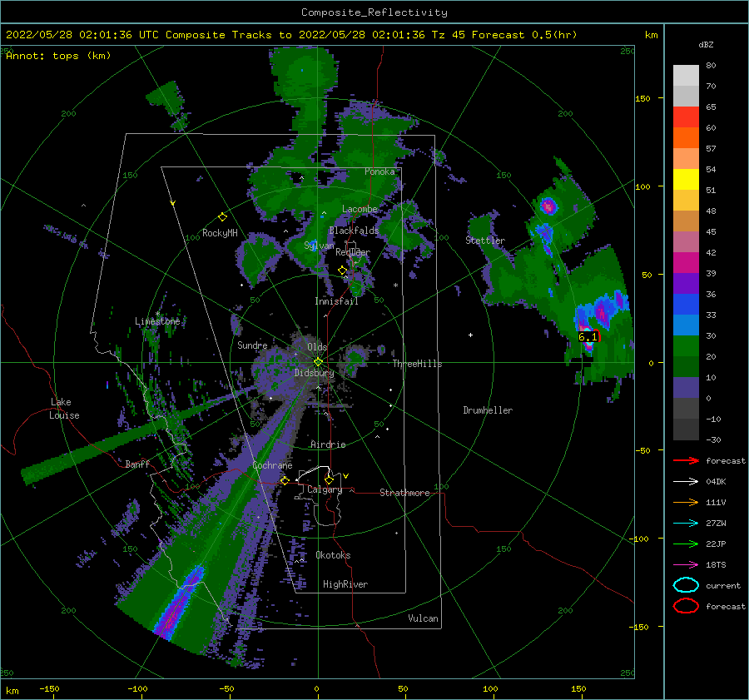Image resolution: width=749 pixels, height=700 pixels.
Task: Click the Drumheller city label
Action: click(488, 410)
